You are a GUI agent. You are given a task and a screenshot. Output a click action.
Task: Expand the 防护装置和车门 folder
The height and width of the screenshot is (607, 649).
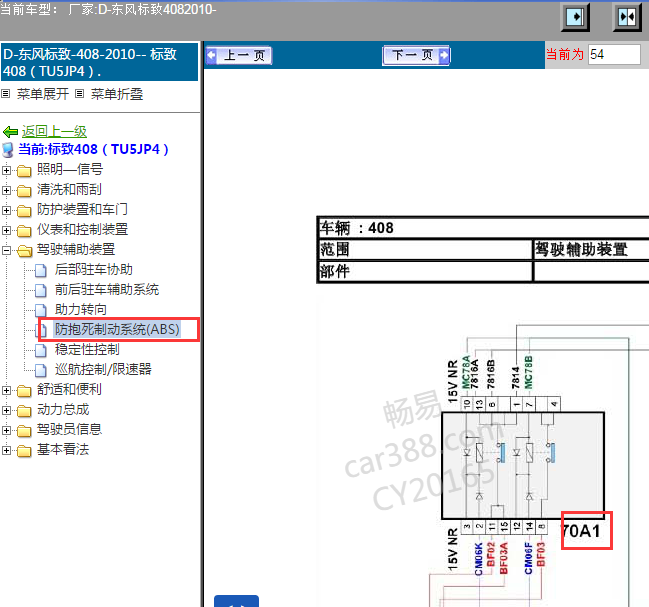6,210
